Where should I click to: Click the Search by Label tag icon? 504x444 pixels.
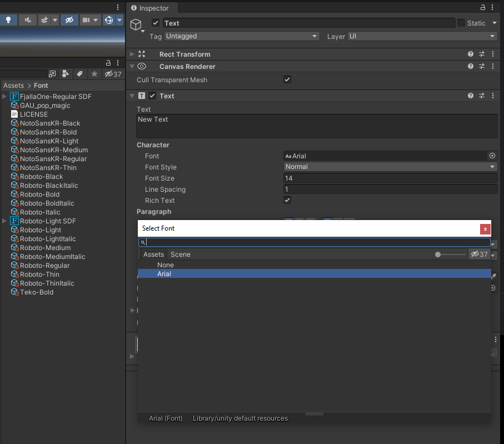[x=79, y=74]
